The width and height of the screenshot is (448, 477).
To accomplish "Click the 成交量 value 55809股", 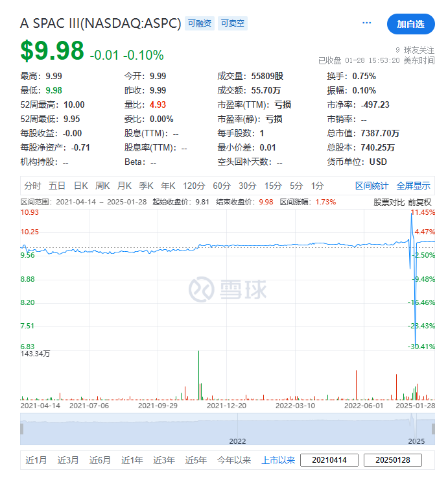I will 267,76.
